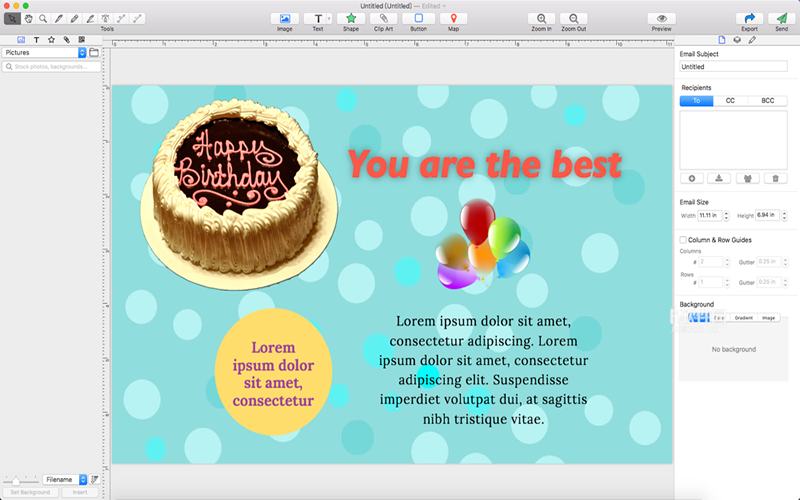Click the Email Subject field
This screenshot has height=500, width=800.
[x=733, y=67]
